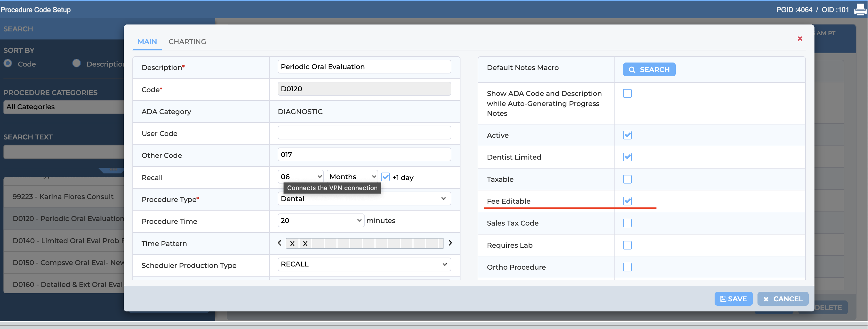Click the User Code input field
Image resolution: width=868 pixels, height=329 pixels.
point(364,133)
